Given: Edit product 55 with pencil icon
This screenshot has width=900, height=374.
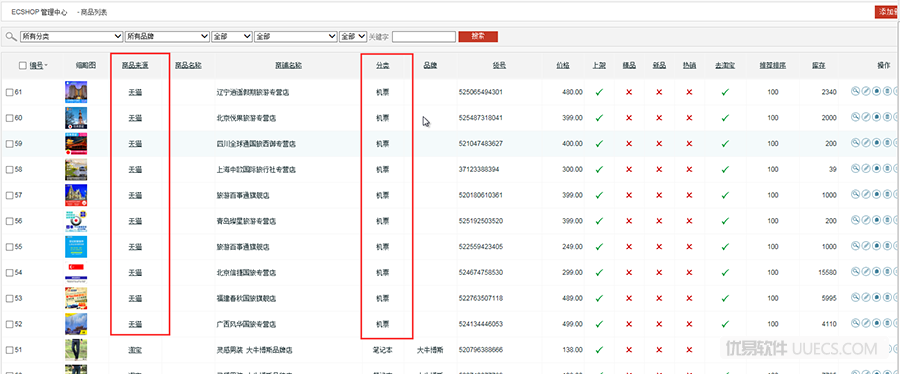Looking at the screenshot, I should (x=866, y=246).
